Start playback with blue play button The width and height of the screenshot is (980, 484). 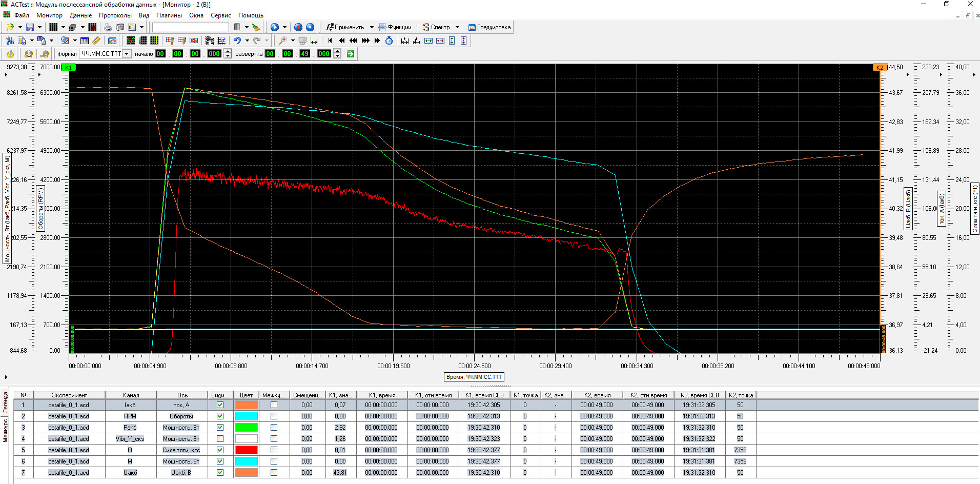(275, 27)
